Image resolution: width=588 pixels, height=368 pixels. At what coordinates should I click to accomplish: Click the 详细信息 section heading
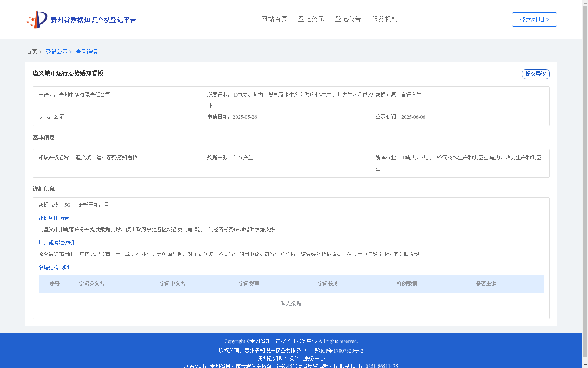[44, 189]
